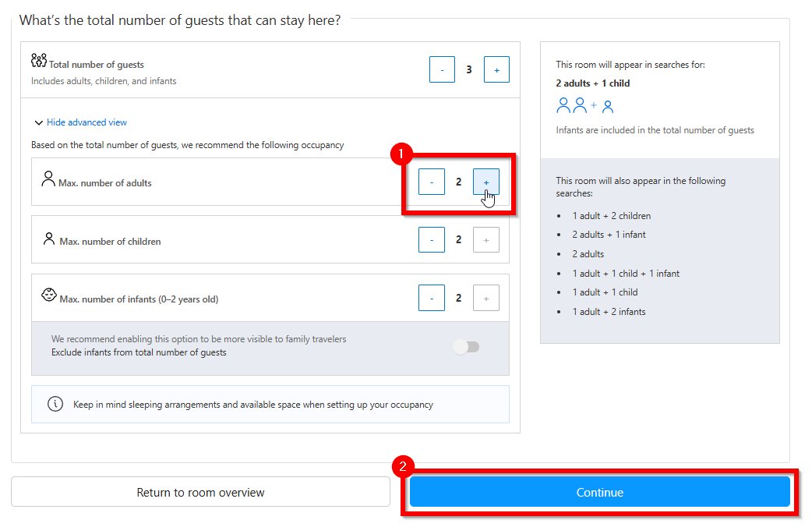Click plus button for max infants
Screen dimensions: 812x527
pos(485,298)
